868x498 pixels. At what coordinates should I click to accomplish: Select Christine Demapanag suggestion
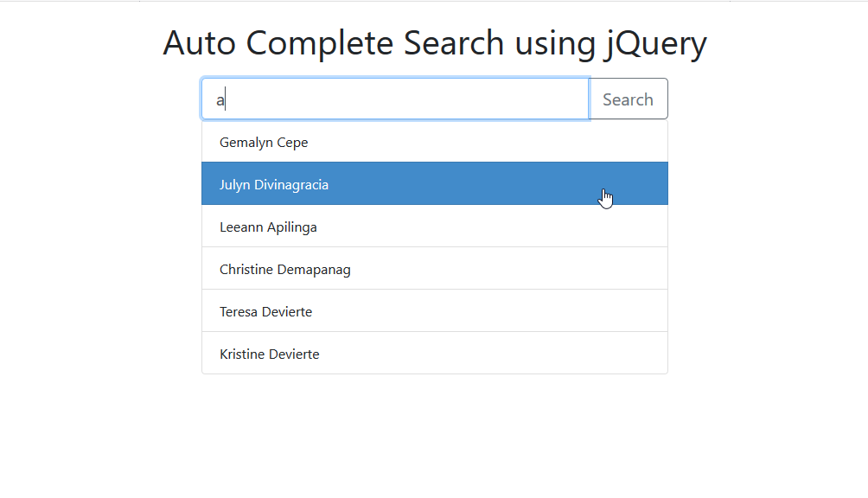(x=435, y=268)
